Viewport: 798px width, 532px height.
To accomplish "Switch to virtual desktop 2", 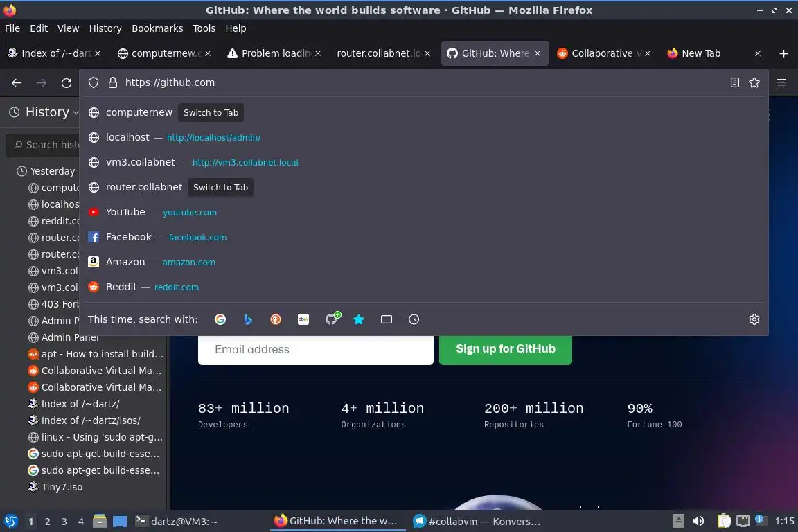I will (47, 522).
